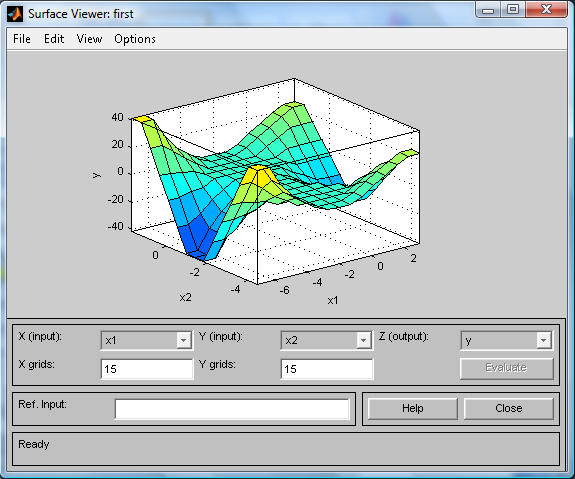This screenshot has height=479, width=575.
Task: Click the 40 tick label on y axis
Action: coord(117,117)
